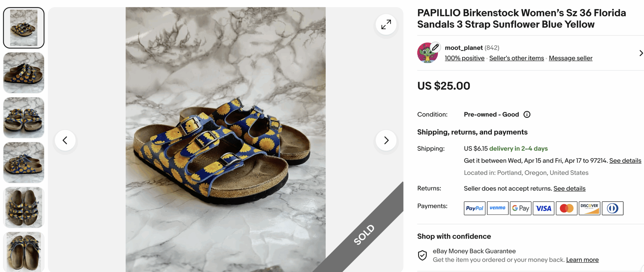Click the Visa card icon
This screenshot has width=644, height=272.
(543, 208)
